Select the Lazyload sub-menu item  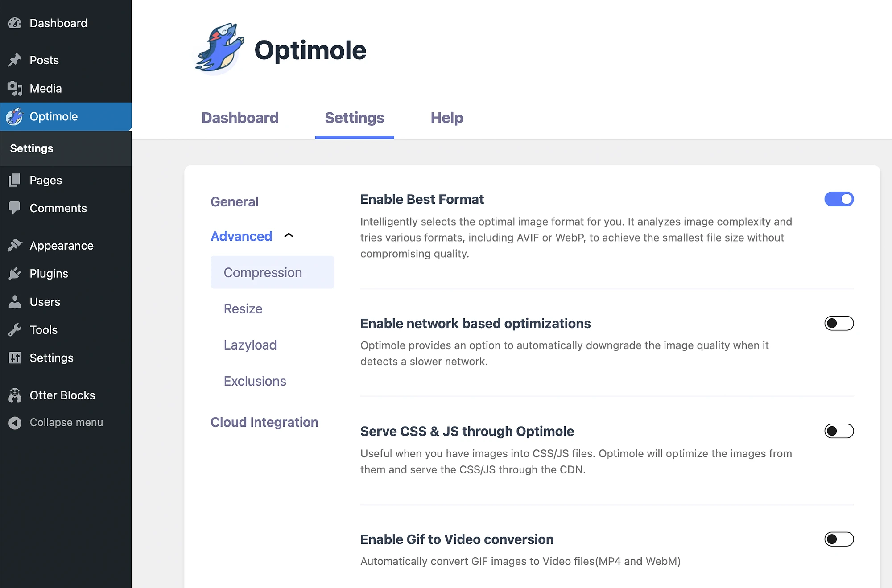pos(250,345)
